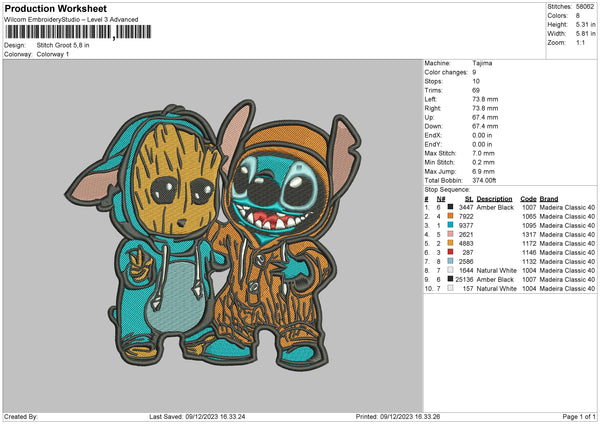Click the 'Left:' measurement label
Image resolution: width=600 pixels, height=424 pixels.
[x=430, y=99]
